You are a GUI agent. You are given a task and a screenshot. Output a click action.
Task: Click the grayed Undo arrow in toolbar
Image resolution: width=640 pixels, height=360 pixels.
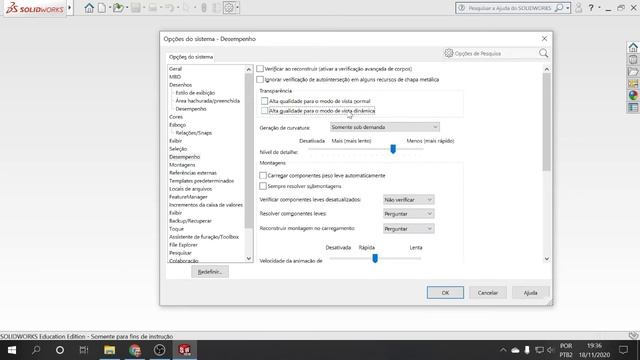[169, 8]
